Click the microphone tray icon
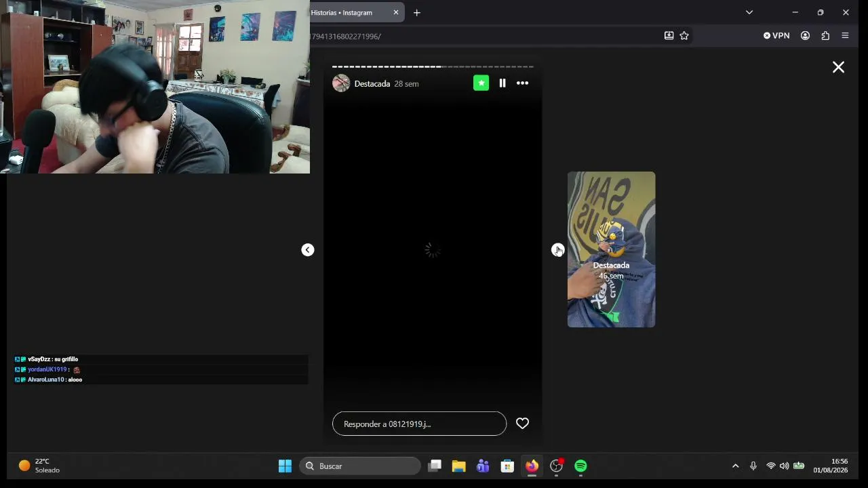Screen dimensions: 868x488 click(x=753, y=466)
